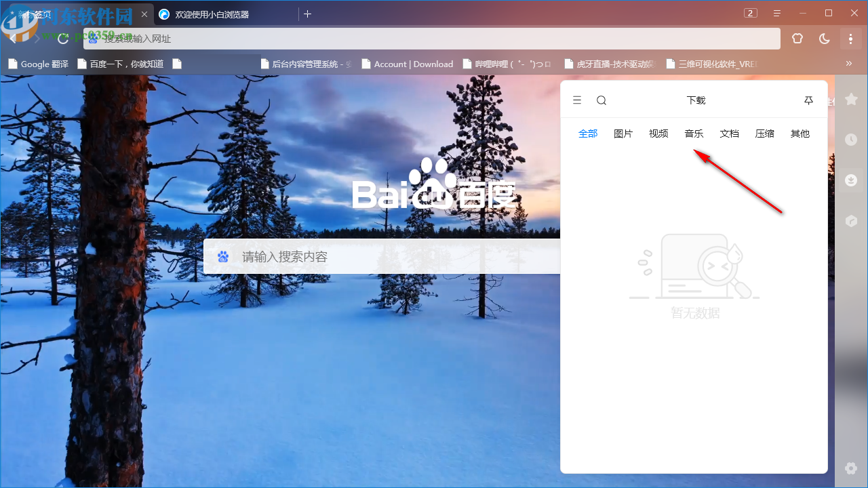Select the 压缩 download filter tab

point(765,134)
